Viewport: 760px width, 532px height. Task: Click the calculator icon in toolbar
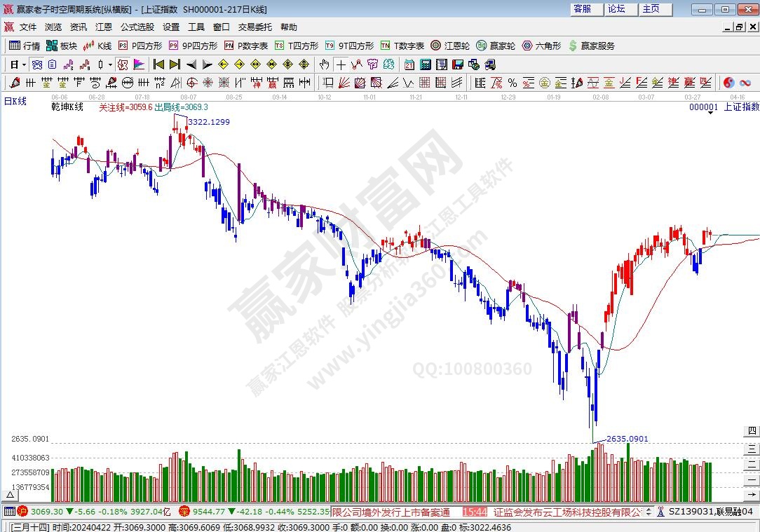point(425,64)
